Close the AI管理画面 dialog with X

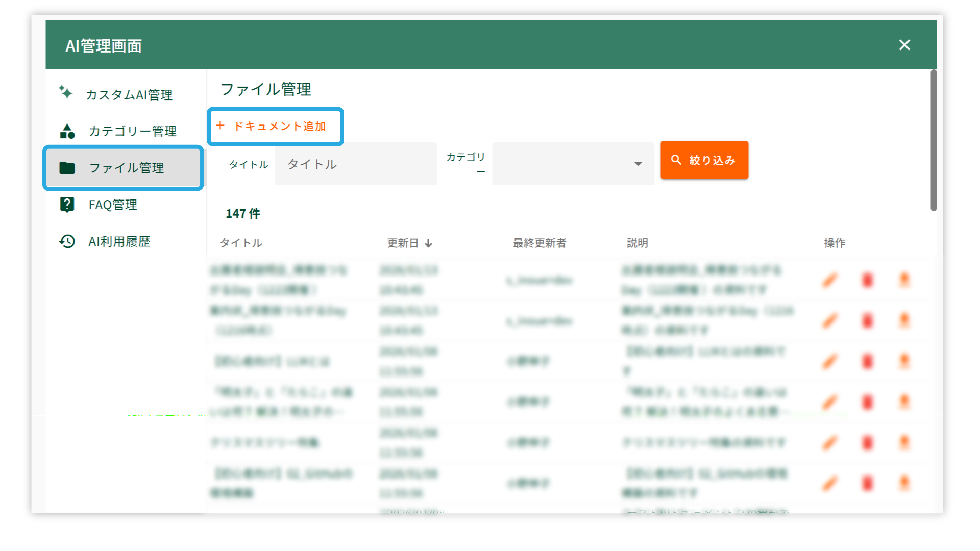(904, 45)
